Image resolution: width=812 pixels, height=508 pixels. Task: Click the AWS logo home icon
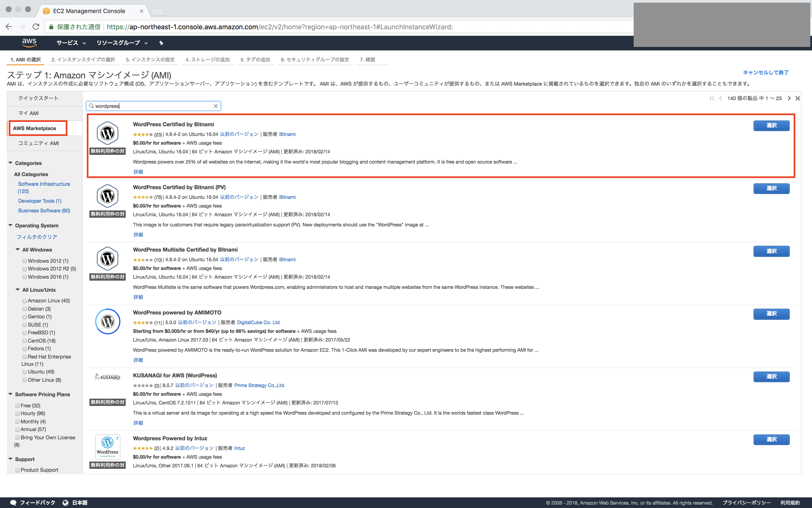(x=29, y=43)
